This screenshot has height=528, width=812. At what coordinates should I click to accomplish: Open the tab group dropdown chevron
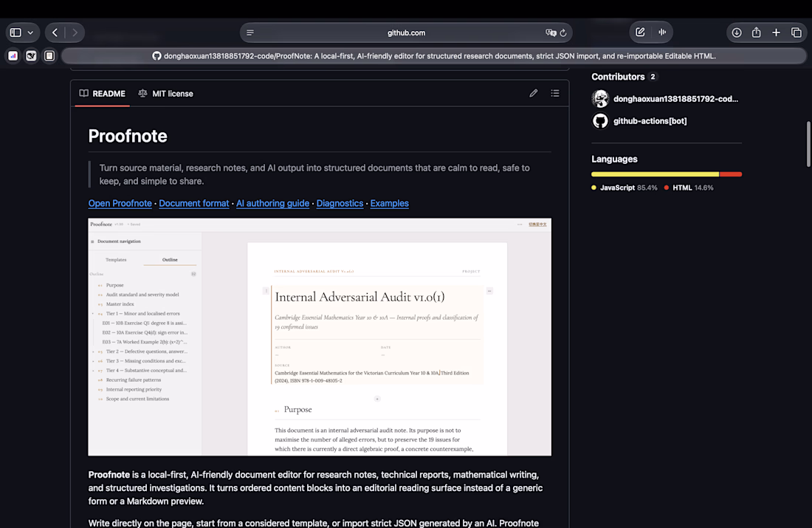click(x=30, y=32)
